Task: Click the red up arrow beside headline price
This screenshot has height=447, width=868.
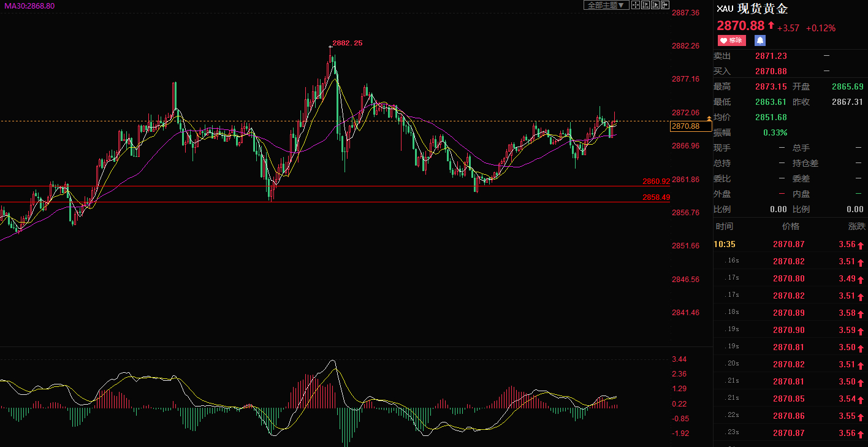Action: click(771, 26)
